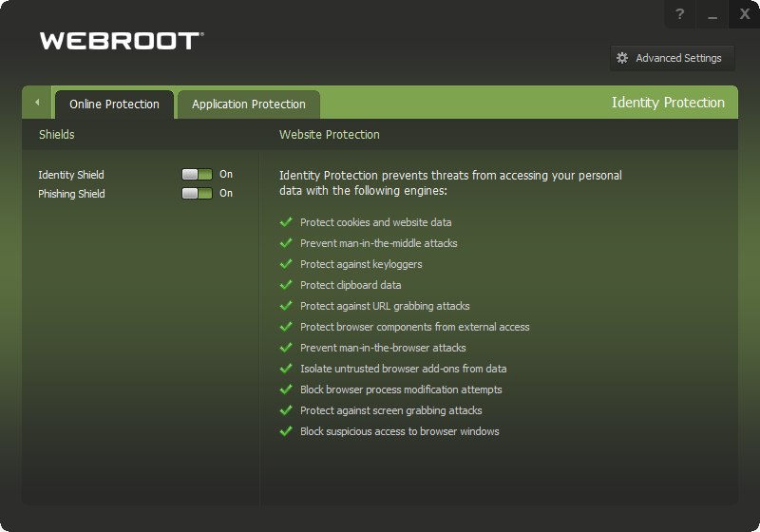Click 'Protect against URL grabbing attacks' text
The image size is (760, 532).
coord(385,306)
